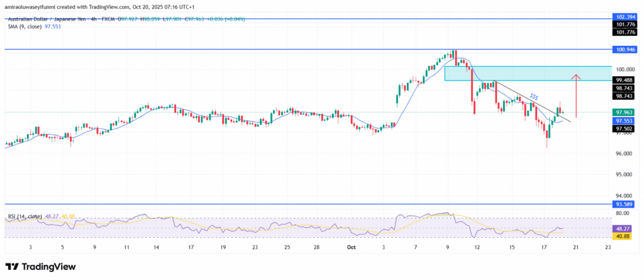The width and height of the screenshot is (644, 280).
Task: Click the 99.488 price label
Action: point(625,80)
